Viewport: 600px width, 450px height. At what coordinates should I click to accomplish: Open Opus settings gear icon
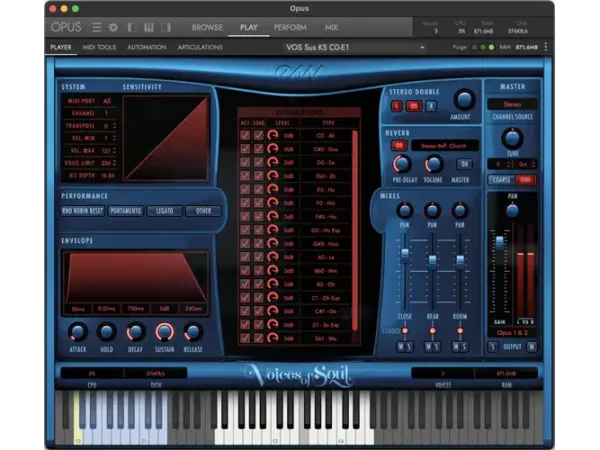pos(113,27)
